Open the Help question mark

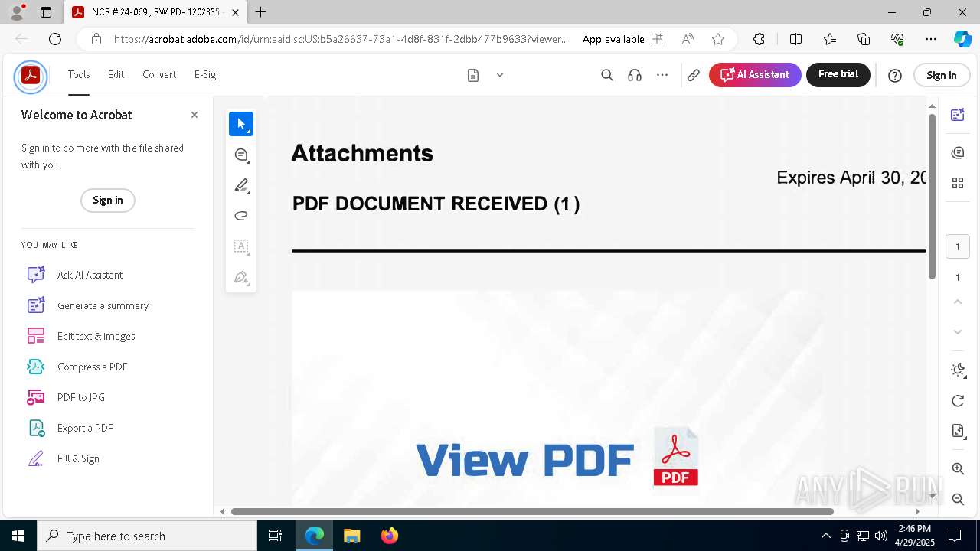(895, 75)
